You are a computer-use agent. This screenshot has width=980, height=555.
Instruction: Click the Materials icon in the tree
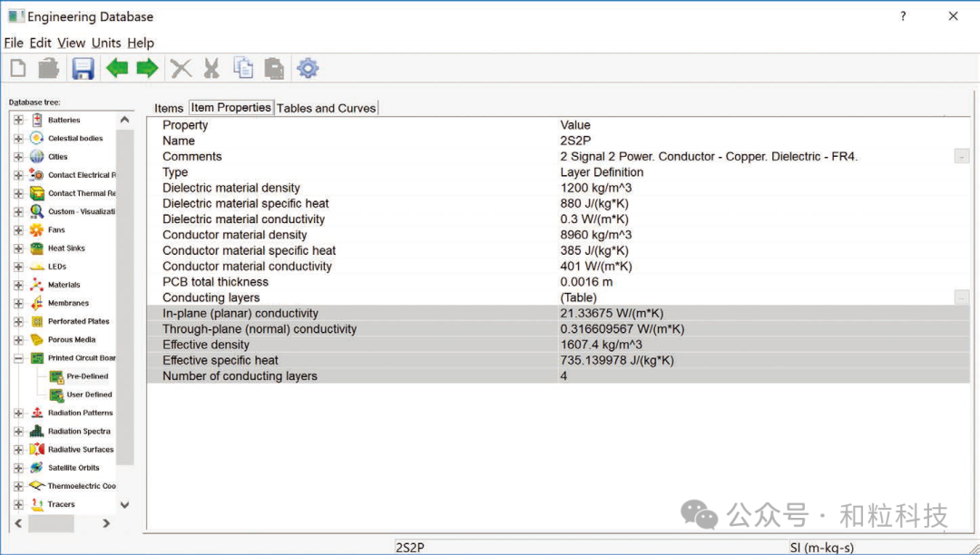coord(37,285)
